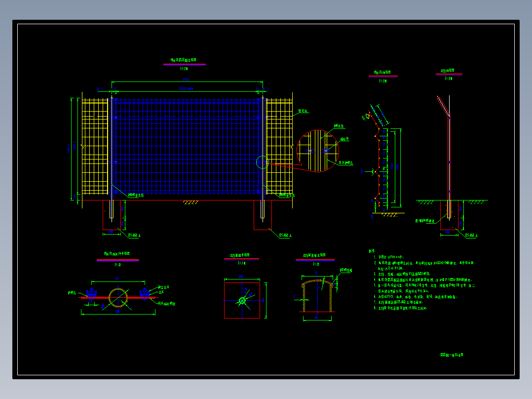Select the left red concrete footing under the elevation

(112, 215)
